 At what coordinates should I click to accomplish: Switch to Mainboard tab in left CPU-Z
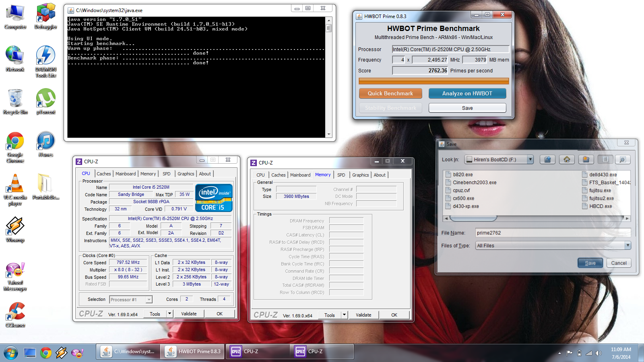pos(126,174)
